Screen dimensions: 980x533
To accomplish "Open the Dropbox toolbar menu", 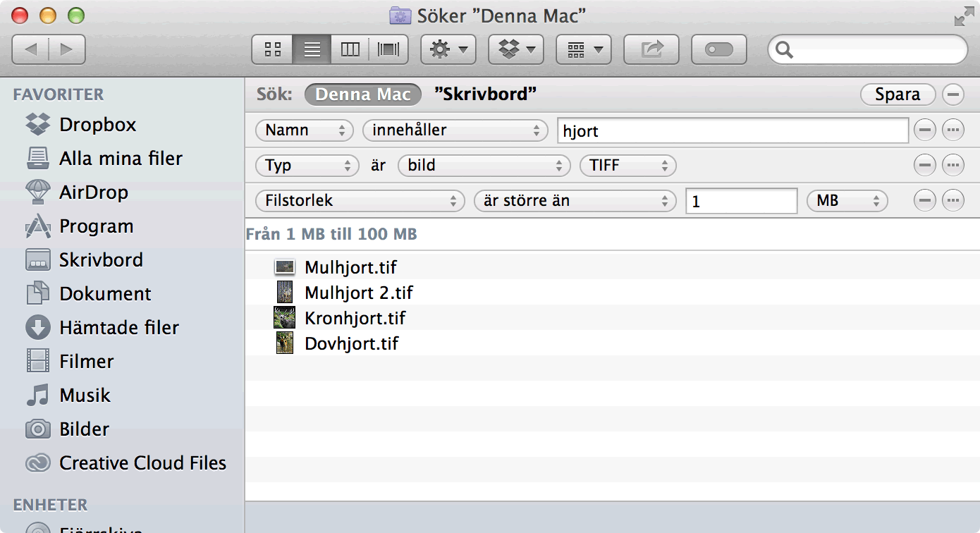I will pyautogui.click(x=516, y=49).
